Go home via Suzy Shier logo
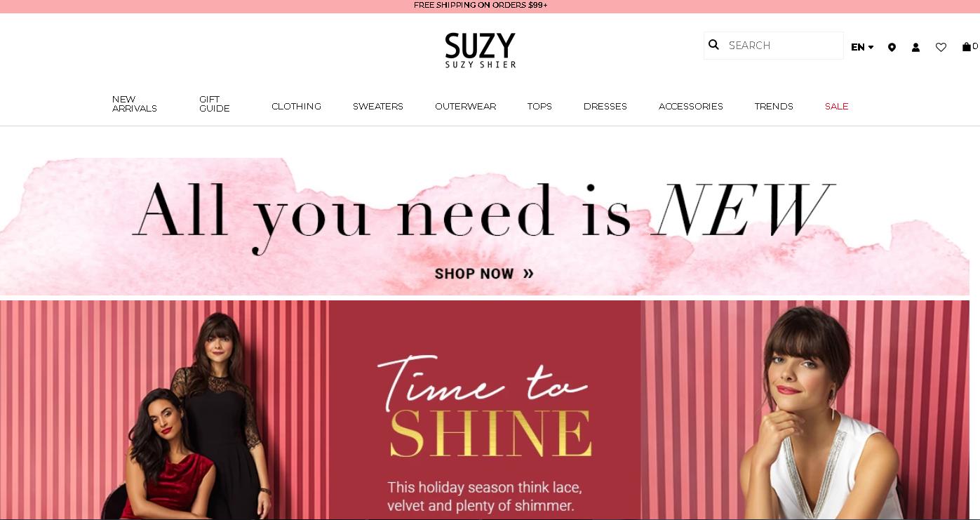980x520 pixels. (x=481, y=50)
